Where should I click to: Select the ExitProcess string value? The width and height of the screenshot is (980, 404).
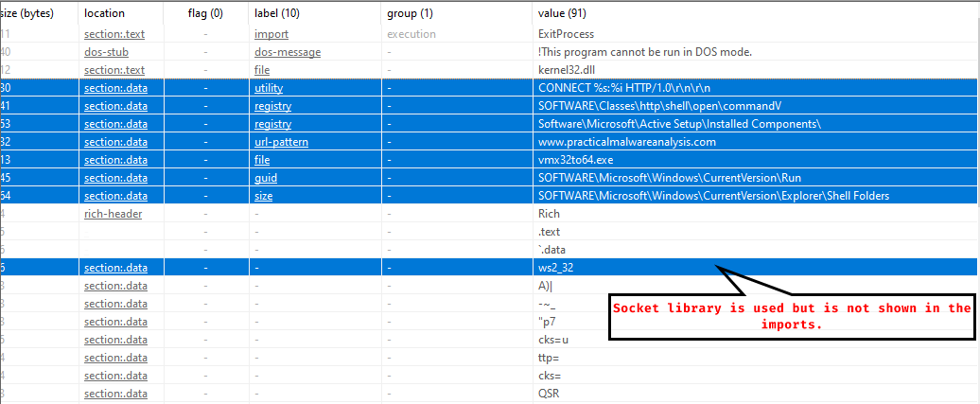(566, 34)
